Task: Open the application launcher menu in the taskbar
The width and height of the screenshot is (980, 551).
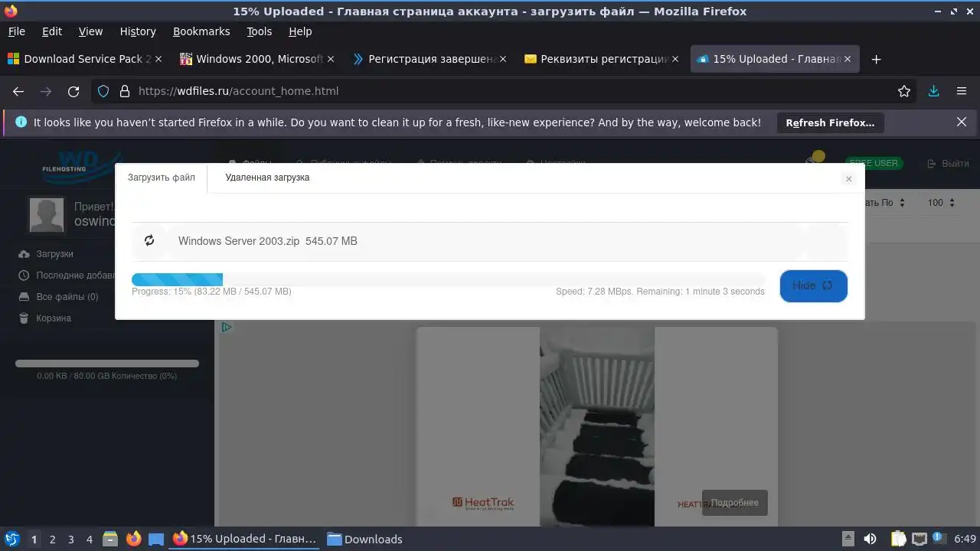Action: tap(11, 539)
